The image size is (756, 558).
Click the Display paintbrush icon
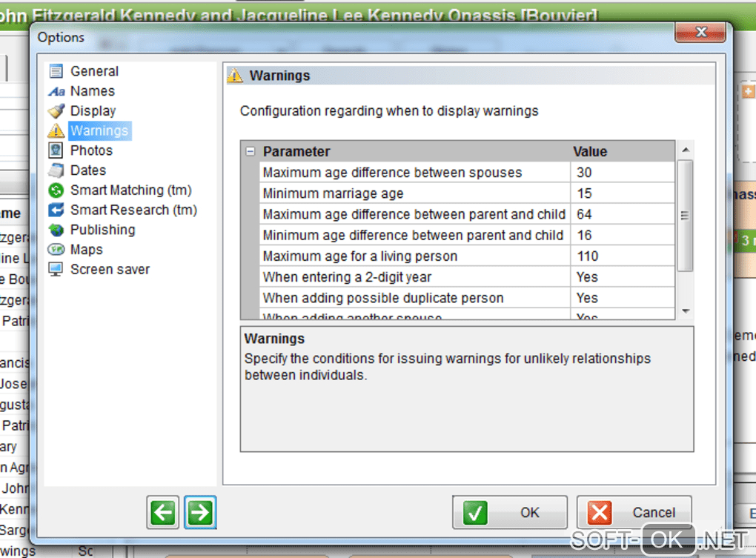56,111
